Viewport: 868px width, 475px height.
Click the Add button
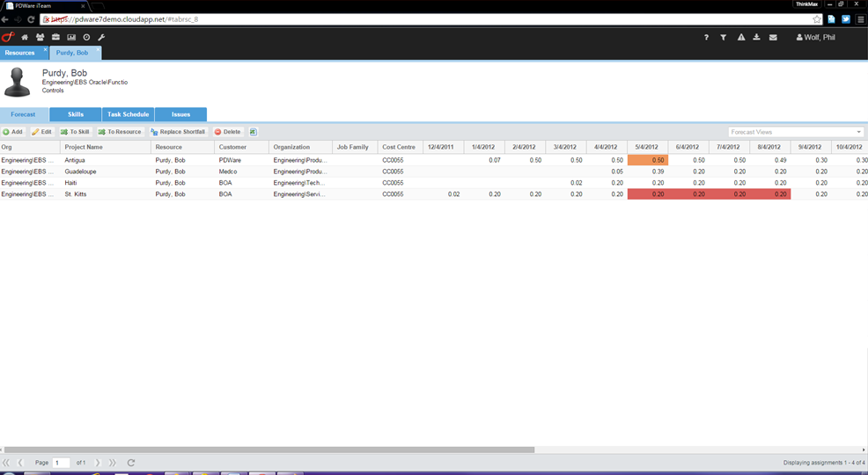point(12,132)
